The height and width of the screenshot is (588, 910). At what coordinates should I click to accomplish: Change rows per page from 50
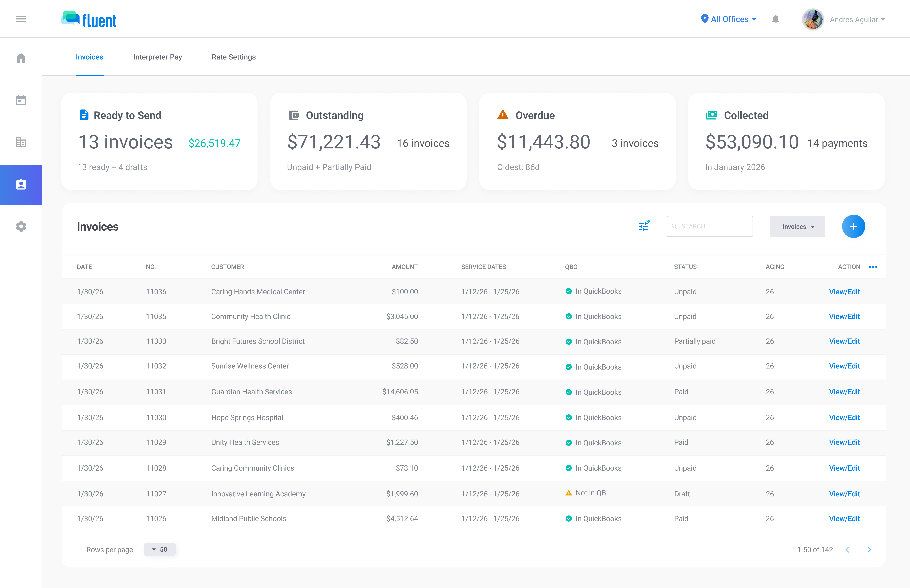[x=159, y=549]
